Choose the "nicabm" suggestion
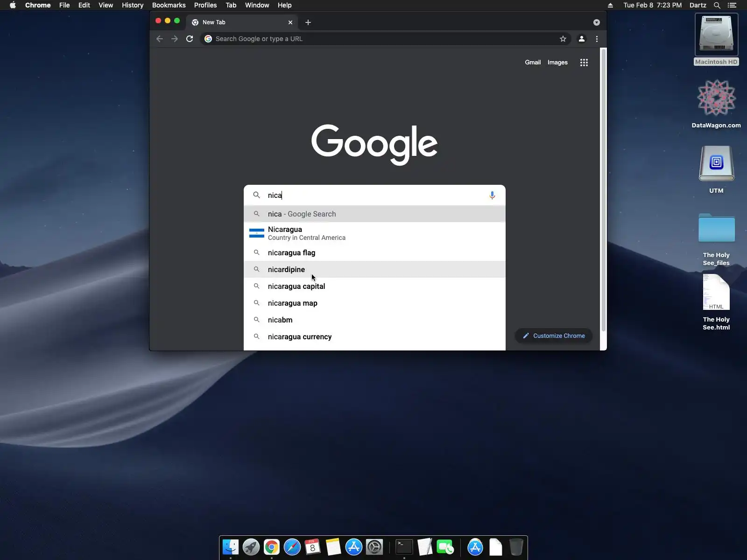This screenshot has height=560, width=747. [374, 320]
